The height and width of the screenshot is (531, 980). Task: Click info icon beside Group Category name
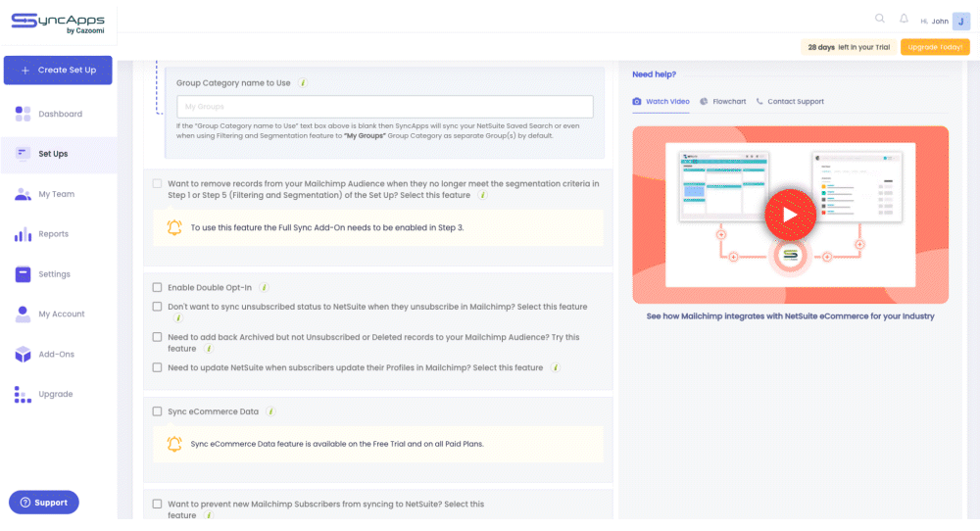pos(303,82)
